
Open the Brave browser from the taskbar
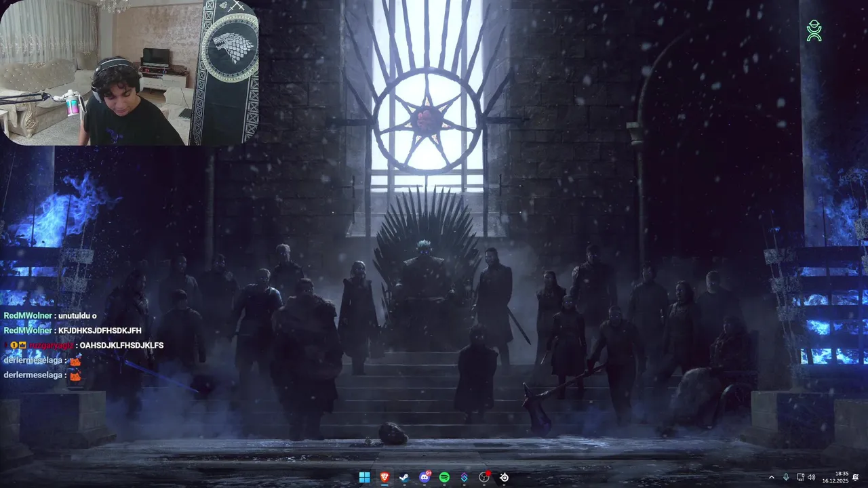click(x=384, y=477)
